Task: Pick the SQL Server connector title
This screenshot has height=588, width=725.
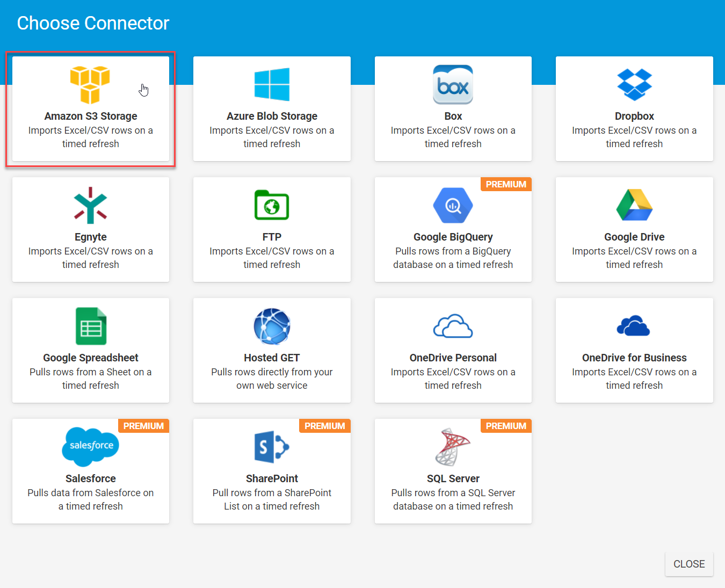Action: [453, 478]
